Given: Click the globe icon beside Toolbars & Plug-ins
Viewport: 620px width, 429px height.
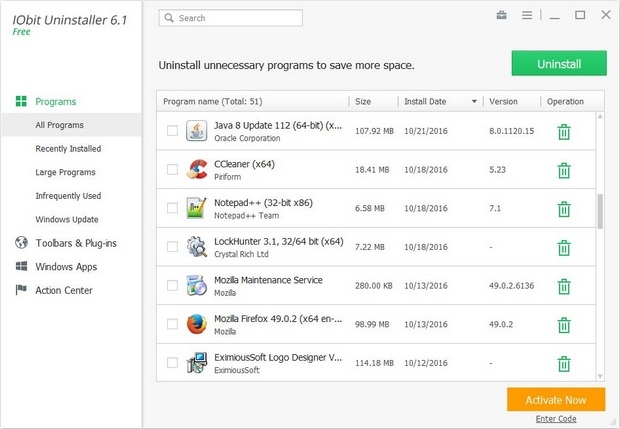Looking at the screenshot, I should coord(21,242).
